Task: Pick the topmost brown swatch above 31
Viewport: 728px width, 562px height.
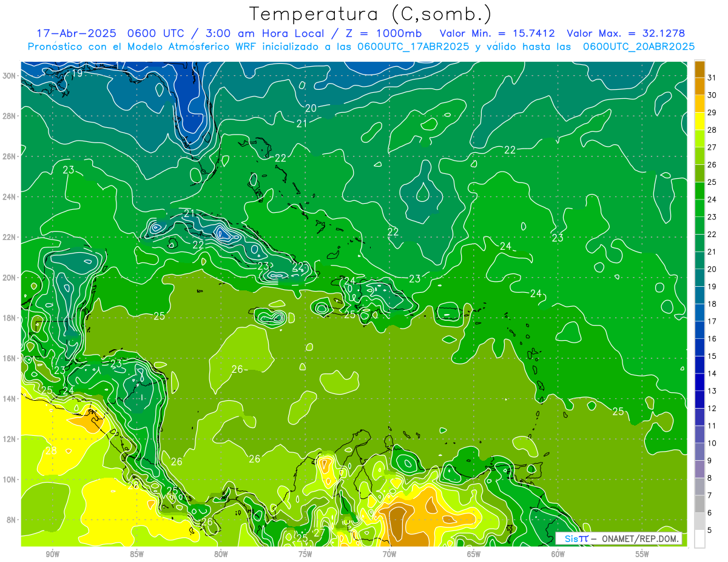Action: [699, 69]
